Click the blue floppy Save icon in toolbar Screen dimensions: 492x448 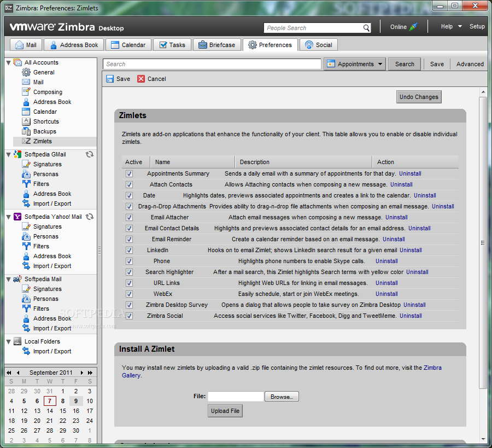coord(110,79)
